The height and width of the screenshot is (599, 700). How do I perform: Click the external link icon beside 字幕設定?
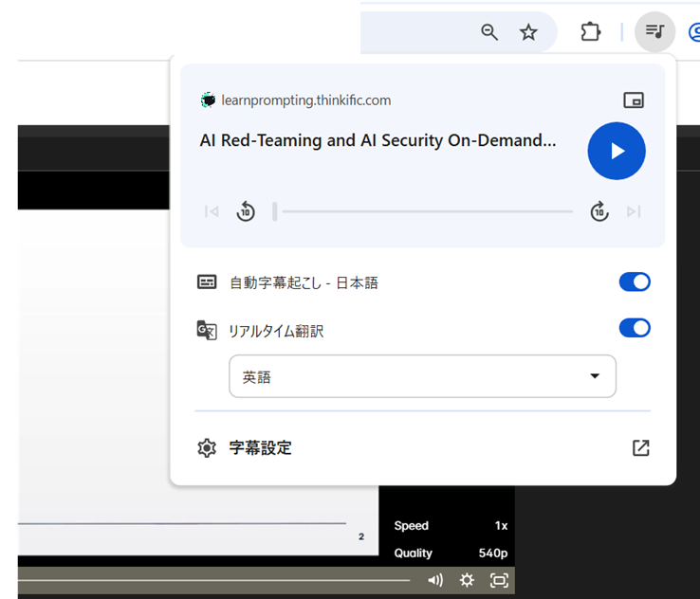pyautogui.click(x=641, y=448)
